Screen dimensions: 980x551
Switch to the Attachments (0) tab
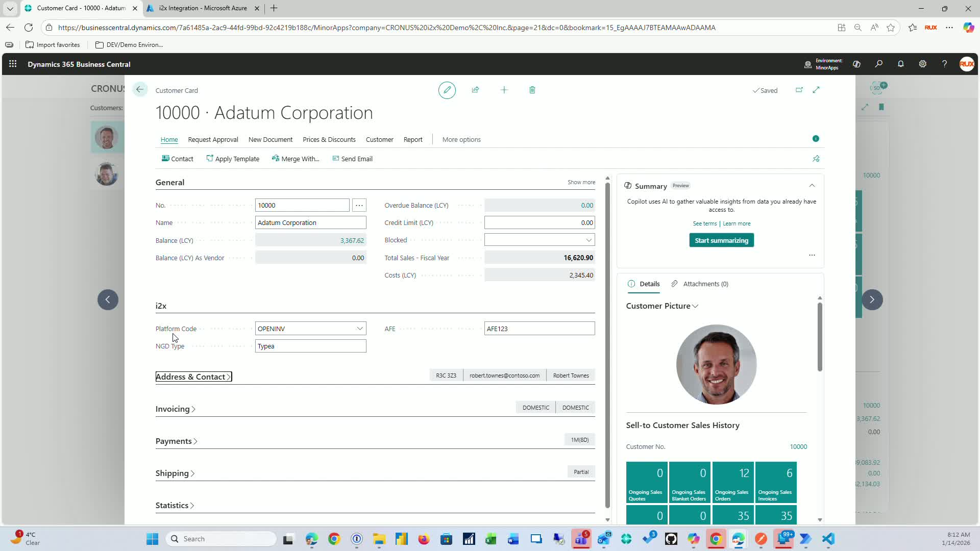[705, 284]
